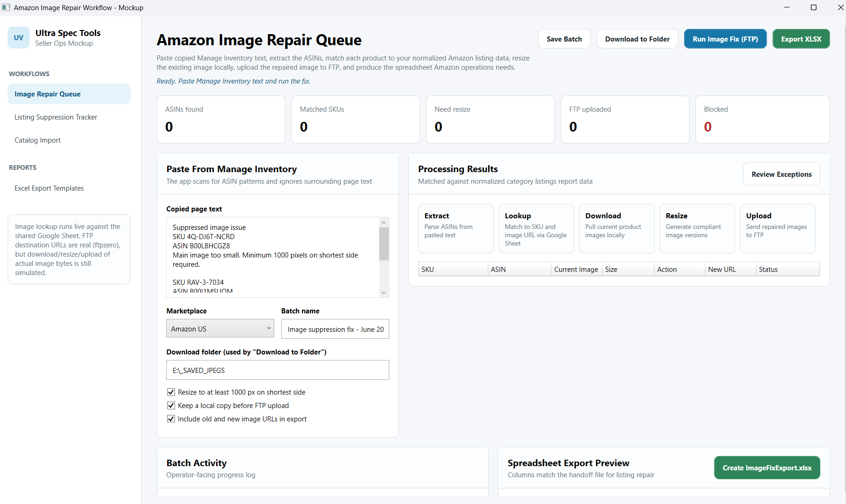Click the UV logo badge
Screen dimensions: 846x504
click(x=18, y=38)
